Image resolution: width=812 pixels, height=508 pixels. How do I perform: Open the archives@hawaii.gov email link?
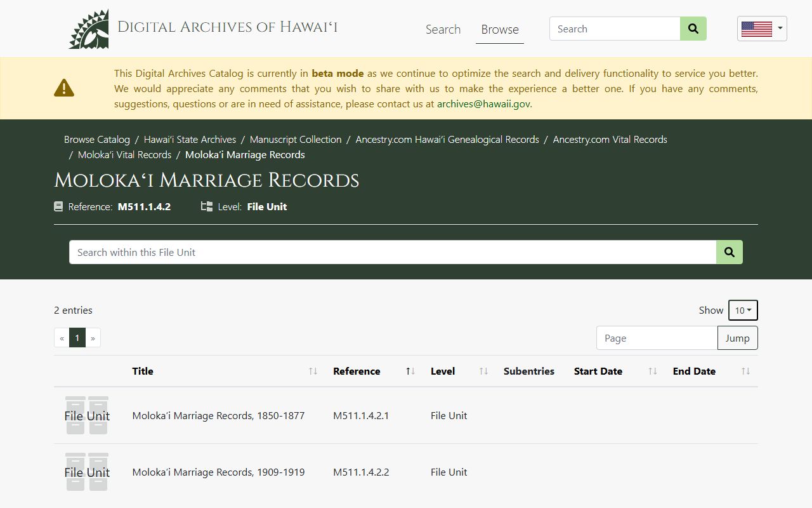click(x=483, y=104)
